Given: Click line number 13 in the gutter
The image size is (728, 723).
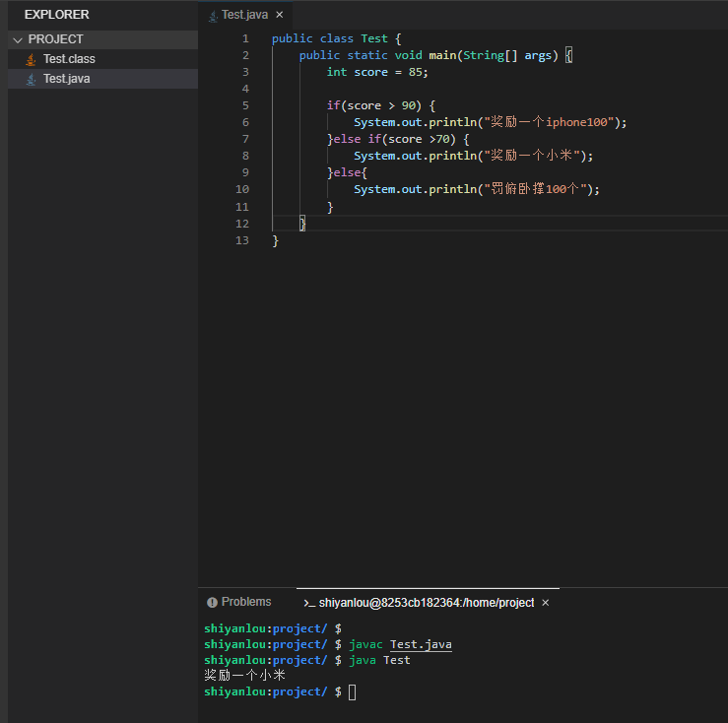Looking at the screenshot, I should [242, 240].
